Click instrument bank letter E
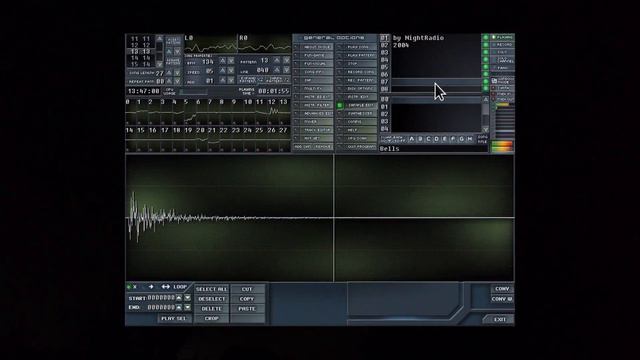Viewport: 640px width, 360px height. (444, 139)
